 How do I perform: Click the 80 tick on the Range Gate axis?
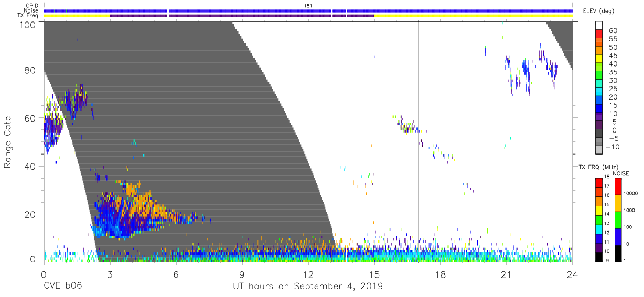[x=30, y=70]
